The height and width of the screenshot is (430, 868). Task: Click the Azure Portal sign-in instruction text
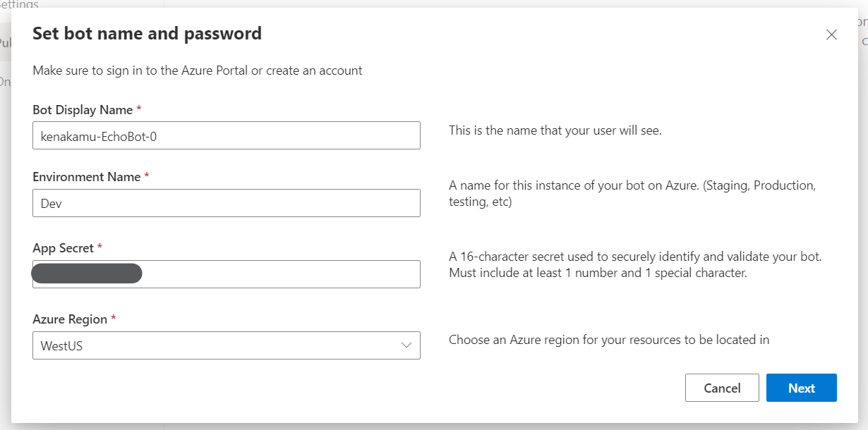pyautogui.click(x=198, y=70)
